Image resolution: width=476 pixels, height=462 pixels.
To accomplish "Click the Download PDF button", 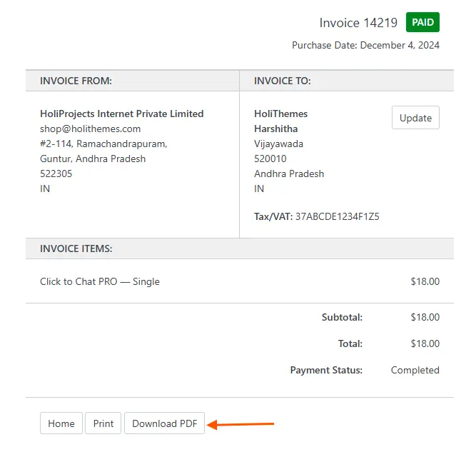I will 164,423.
